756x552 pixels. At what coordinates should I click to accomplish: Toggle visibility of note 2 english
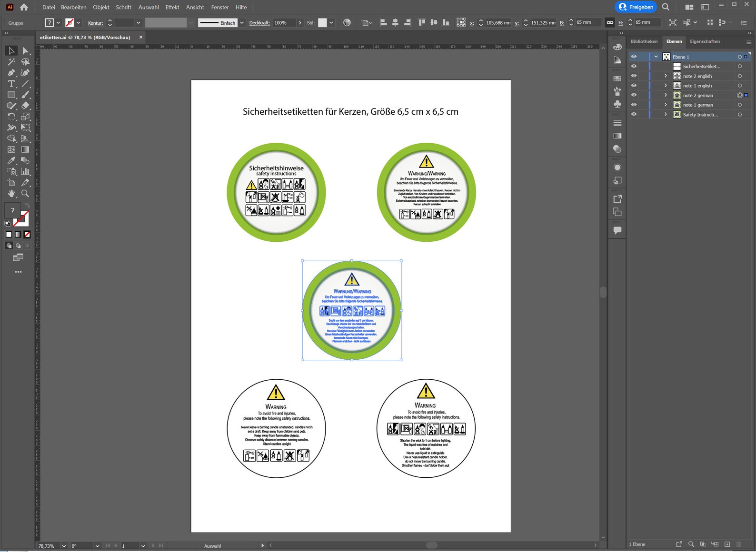coord(634,76)
